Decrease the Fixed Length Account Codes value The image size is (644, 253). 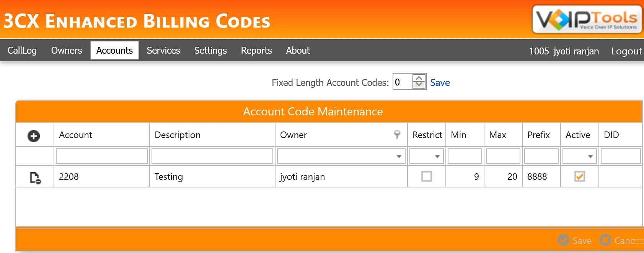(419, 85)
